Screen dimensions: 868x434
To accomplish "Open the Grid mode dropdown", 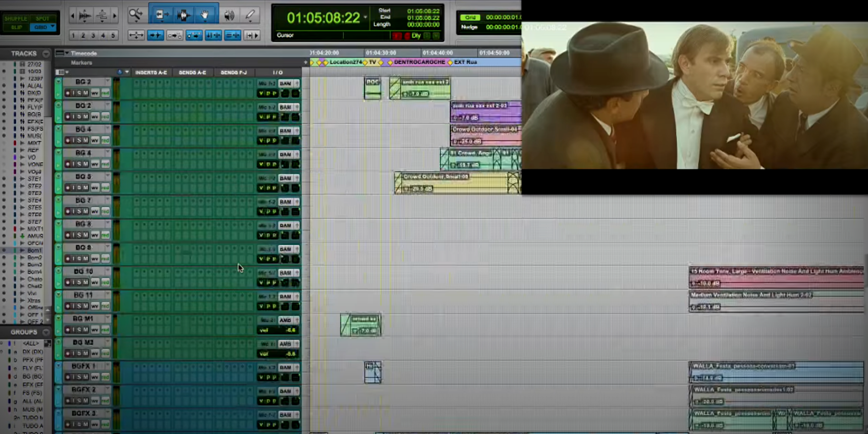I will (x=53, y=27).
